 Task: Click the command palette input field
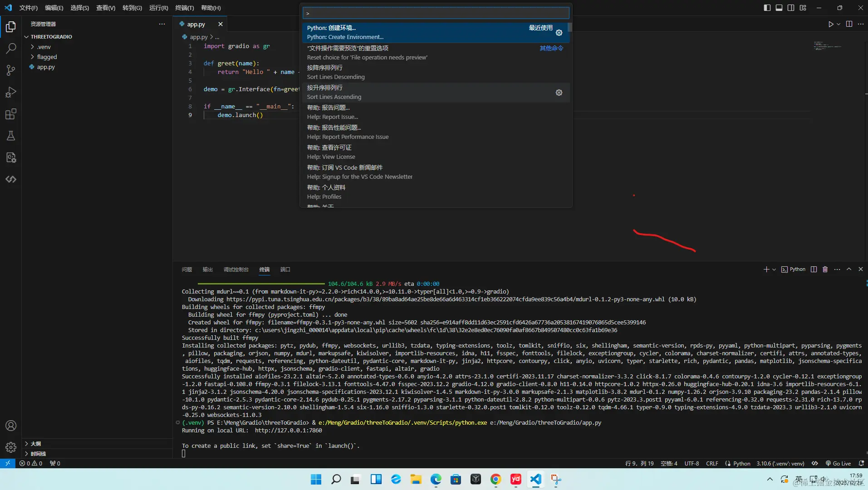[x=435, y=13]
